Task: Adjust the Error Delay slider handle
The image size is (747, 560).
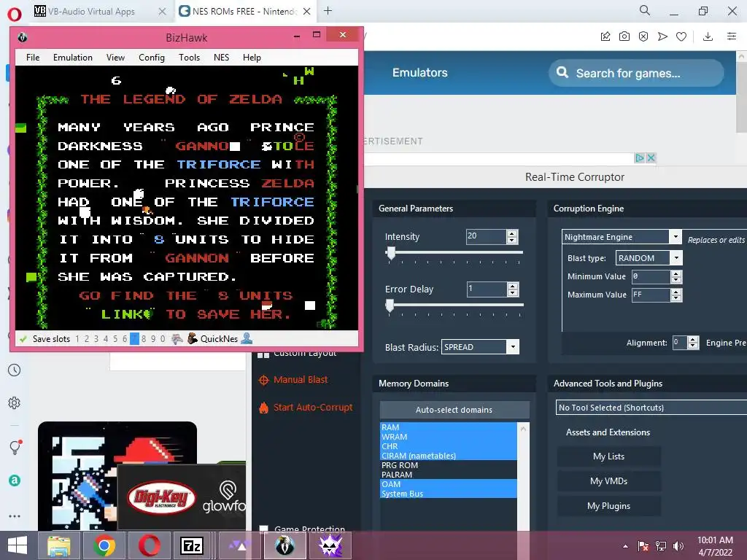Action: tap(390, 306)
